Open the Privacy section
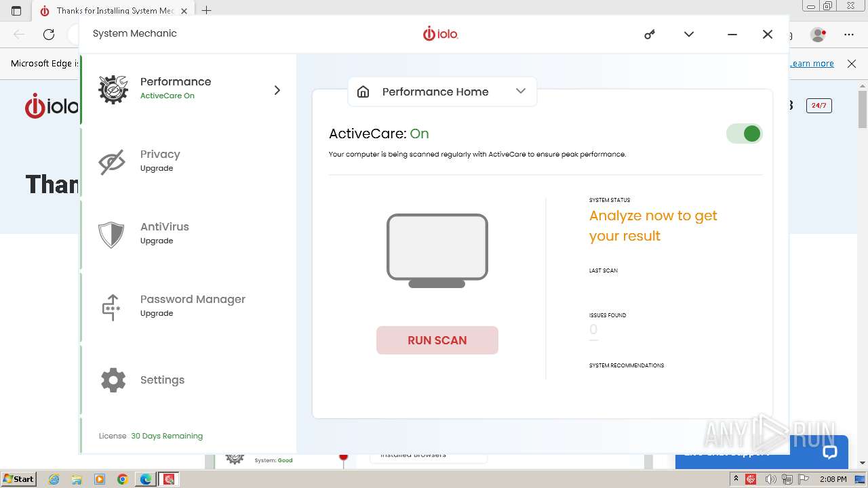This screenshot has width=868, height=488. (x=189, y=161)
